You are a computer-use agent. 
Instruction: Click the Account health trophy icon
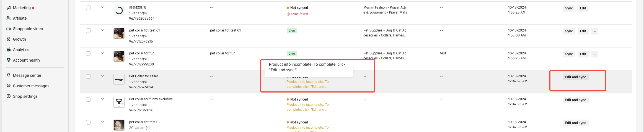(9, 60)
